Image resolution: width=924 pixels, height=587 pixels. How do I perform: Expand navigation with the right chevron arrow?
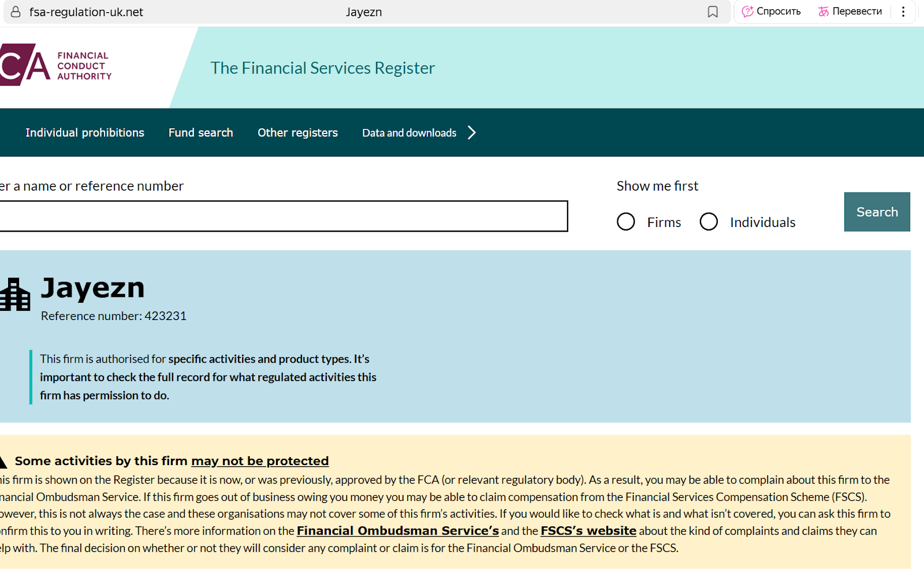coord(472,133)
